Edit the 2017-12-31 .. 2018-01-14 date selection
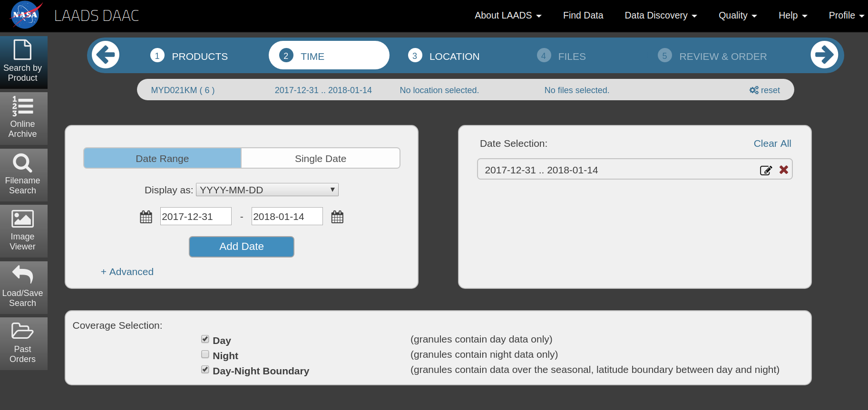The image size is (868, 410). point(766,170)
